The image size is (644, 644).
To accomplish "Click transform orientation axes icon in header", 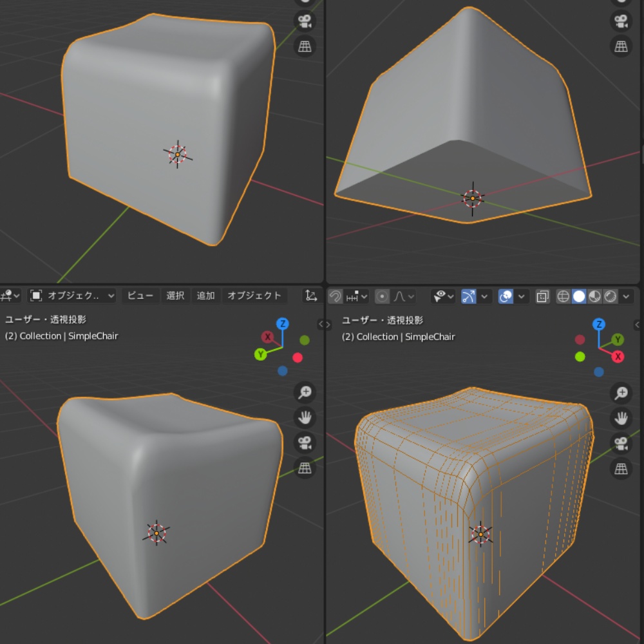I will (x=311, y=296).
